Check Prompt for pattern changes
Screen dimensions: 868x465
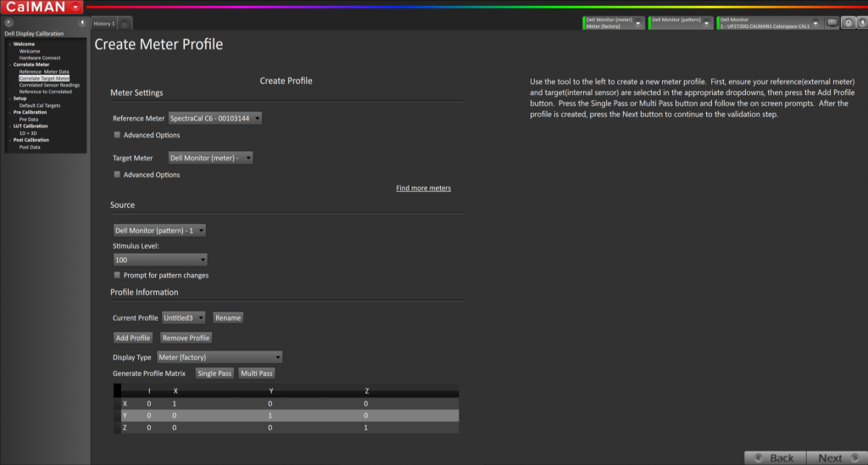117,275
